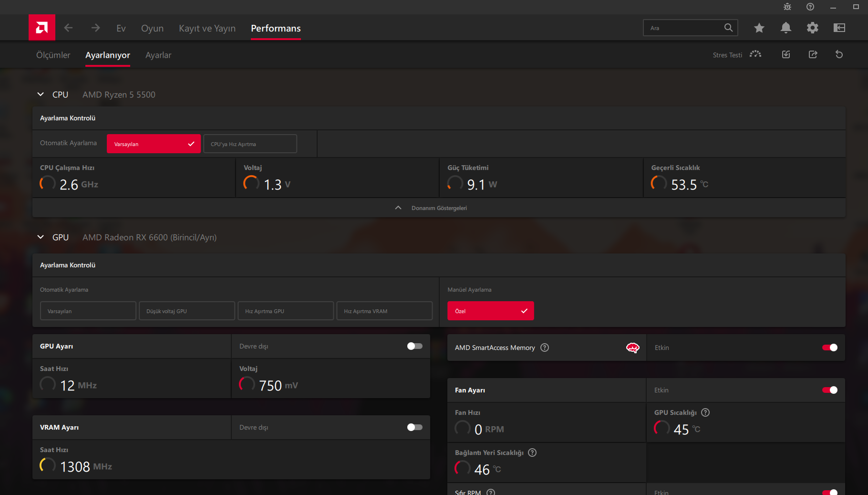Click the 9.1 W power value
This screenshot has width=868, height=495.
point(482,185)
